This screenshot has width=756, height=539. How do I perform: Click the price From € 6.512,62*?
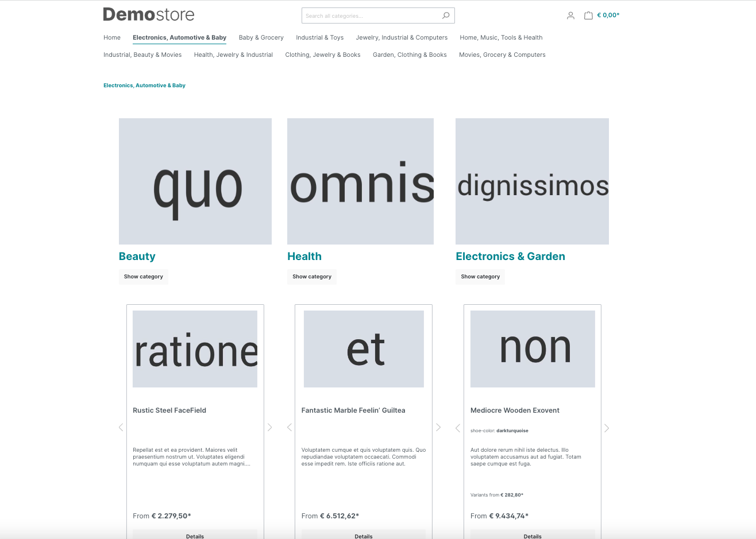[x=330, y=516]
